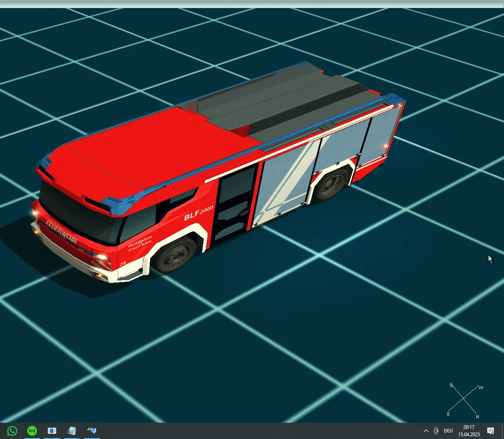The image size is (504, 439).
Task: Click the Meet Now camera tray icon
Action: [x=436, y=431]
